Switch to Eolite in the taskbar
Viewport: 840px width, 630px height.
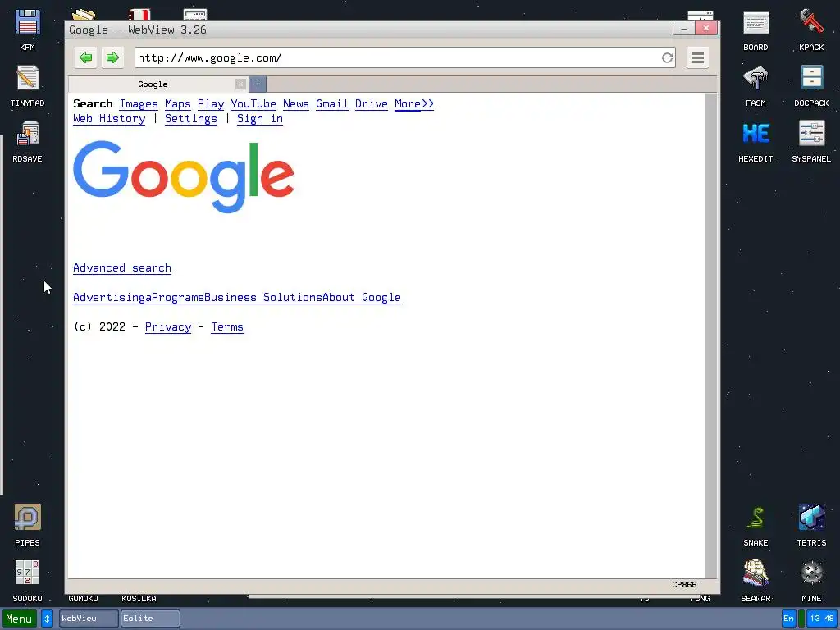coord(151,619)
